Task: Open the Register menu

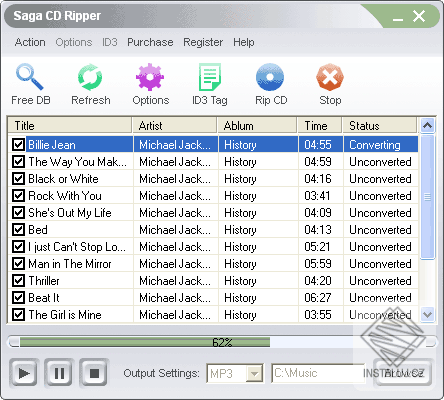Action: click(203, 42)
